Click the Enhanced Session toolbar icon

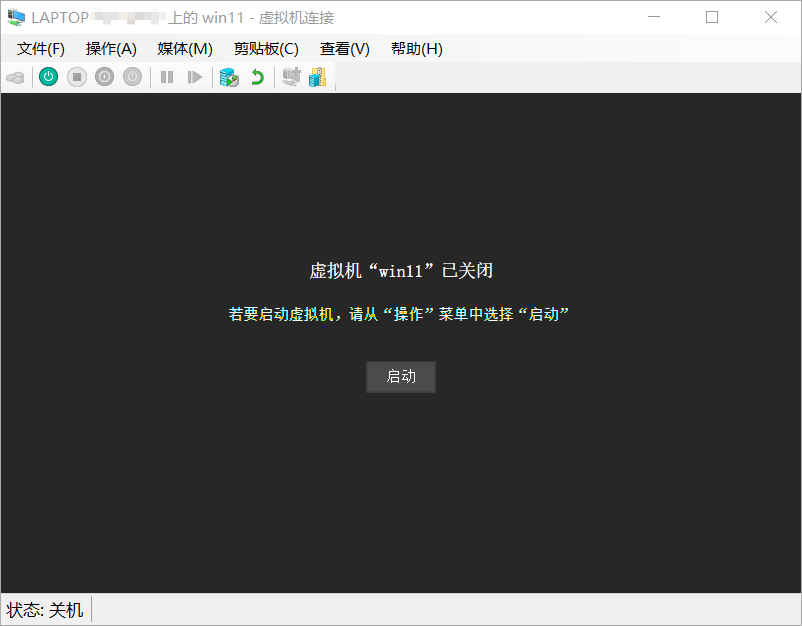[x=292, y=77]
